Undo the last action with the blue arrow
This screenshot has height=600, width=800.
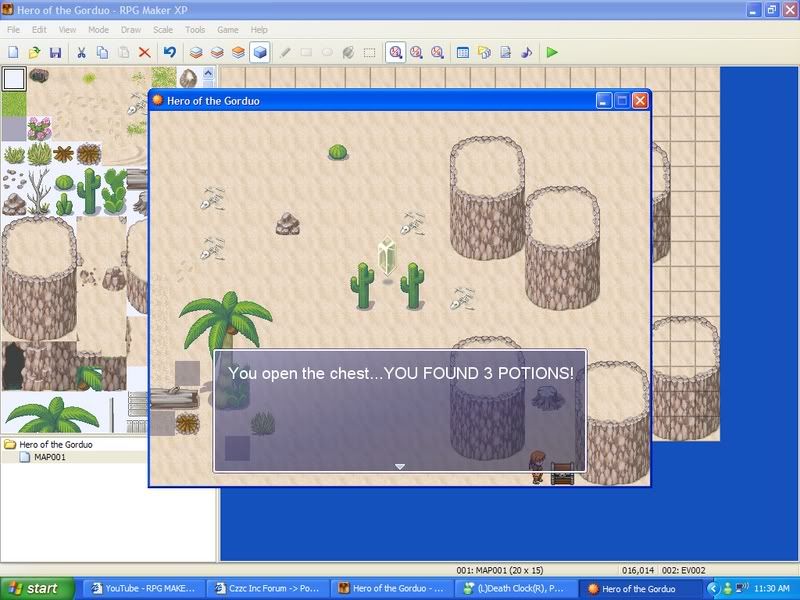tap(170, 52)
